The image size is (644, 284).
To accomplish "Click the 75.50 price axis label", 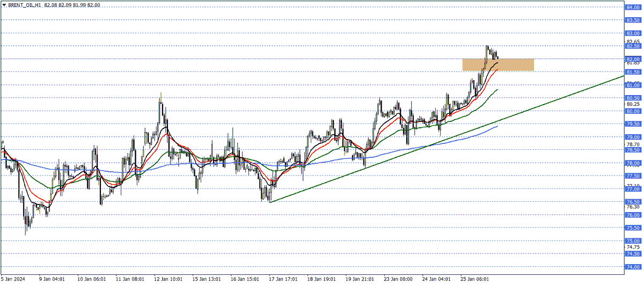I will [x=632, y=228].
